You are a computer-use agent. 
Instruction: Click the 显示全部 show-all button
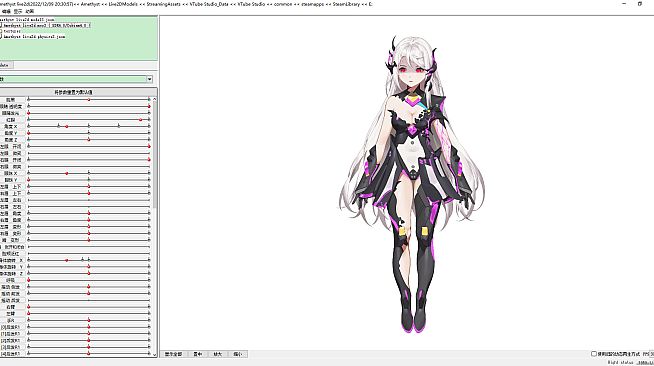173,354
